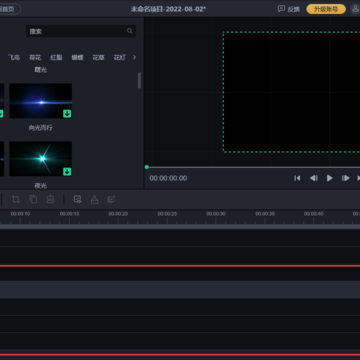Jump to start of the preview

pyautogui.click(x=297, y=178)
